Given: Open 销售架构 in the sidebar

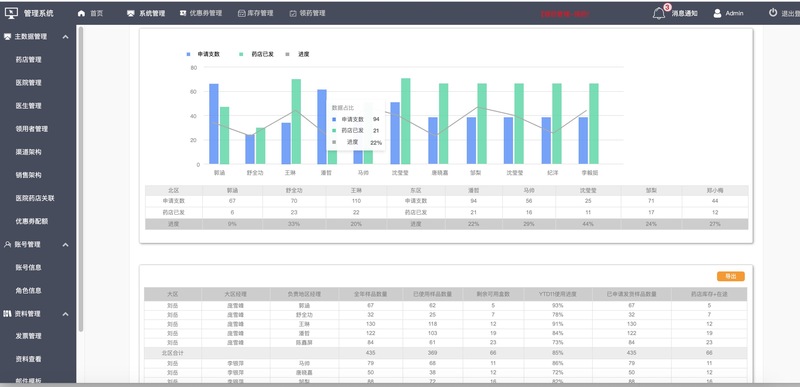Looking at the screenshot, I should pos(29,175).
